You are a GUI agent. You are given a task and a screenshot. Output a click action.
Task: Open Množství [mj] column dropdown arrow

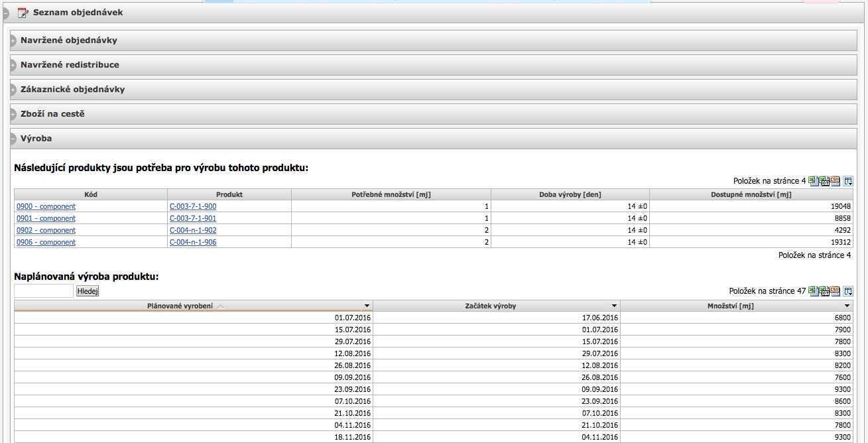(x=847, y=306)
